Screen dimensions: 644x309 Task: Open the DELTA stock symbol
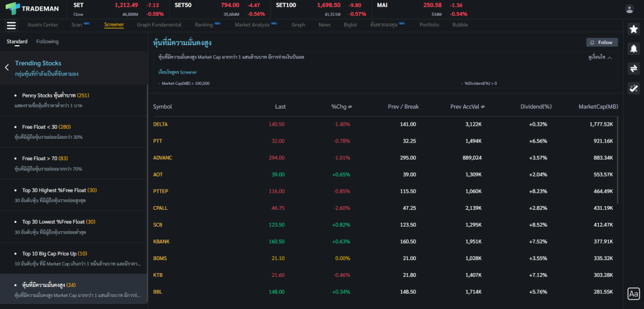click(160, 124)
